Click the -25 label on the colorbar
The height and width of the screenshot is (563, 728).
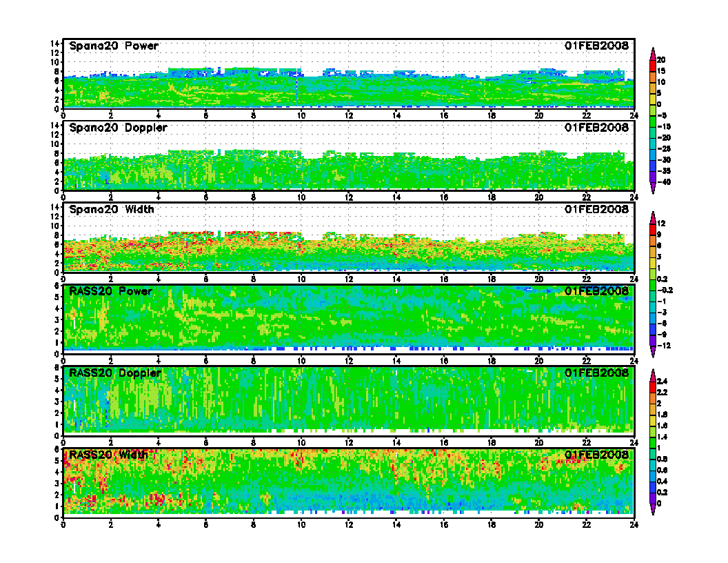[664, 148]
